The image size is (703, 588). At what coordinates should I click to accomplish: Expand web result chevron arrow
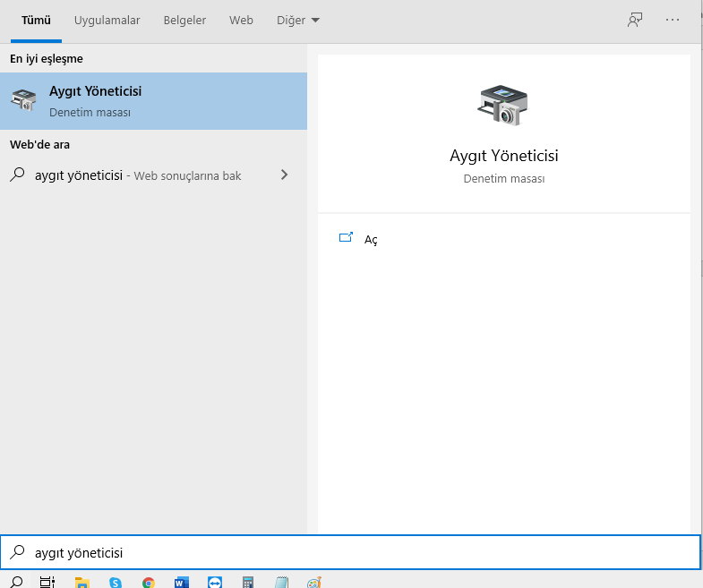tap(285, 175)
